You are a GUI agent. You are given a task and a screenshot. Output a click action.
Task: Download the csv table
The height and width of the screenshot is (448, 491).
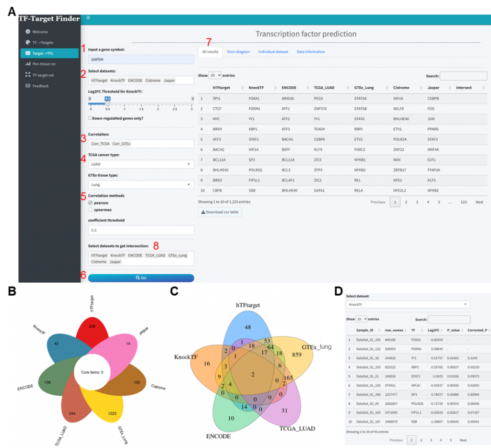click(220, 212)
